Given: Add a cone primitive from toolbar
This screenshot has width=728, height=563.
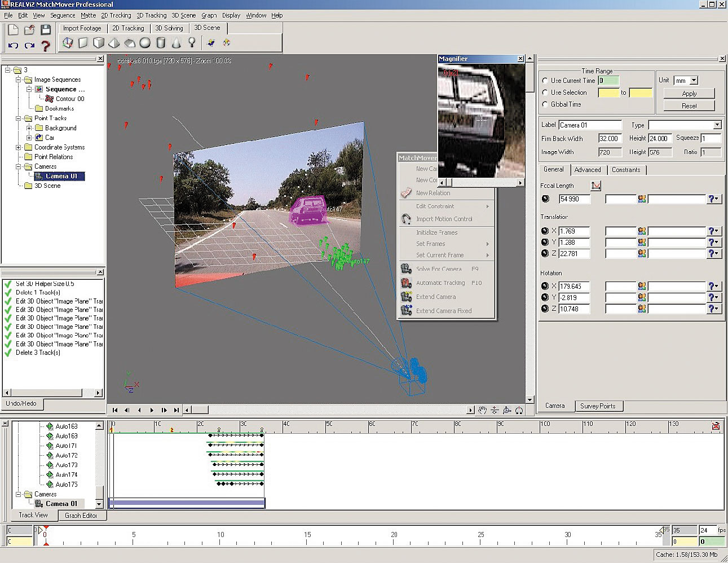Looking at the screenshot, I should point(176,43).
